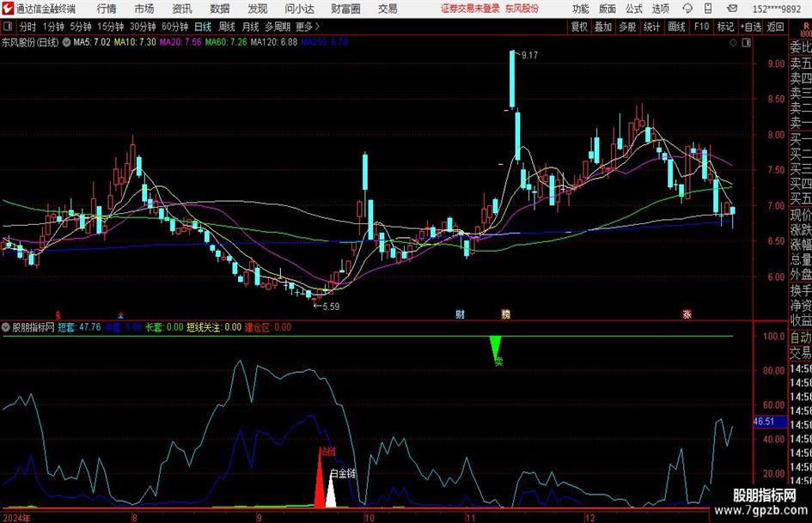The height and width of the screenshot is (523, 812).
Task: Select the MA10: 7.30 label
Action: click(135, 42)
